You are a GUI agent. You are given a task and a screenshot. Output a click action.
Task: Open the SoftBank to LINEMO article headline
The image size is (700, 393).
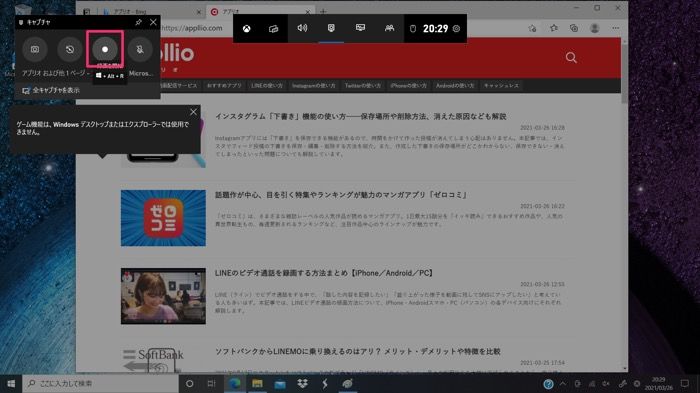[x=358, y=351]
